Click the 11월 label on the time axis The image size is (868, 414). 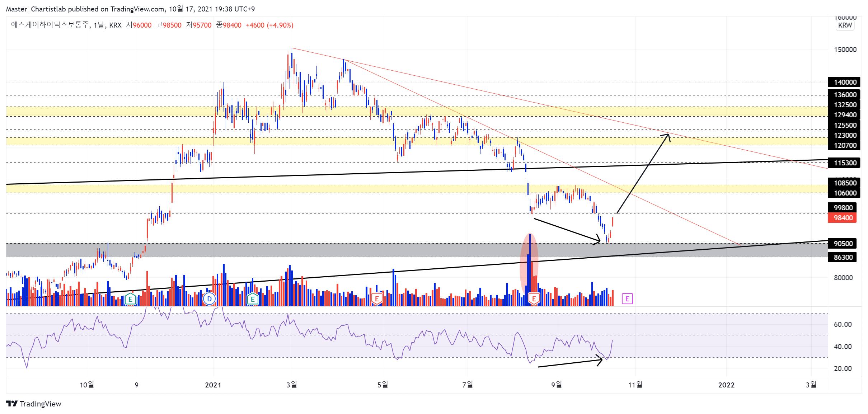tap(635, 385)
